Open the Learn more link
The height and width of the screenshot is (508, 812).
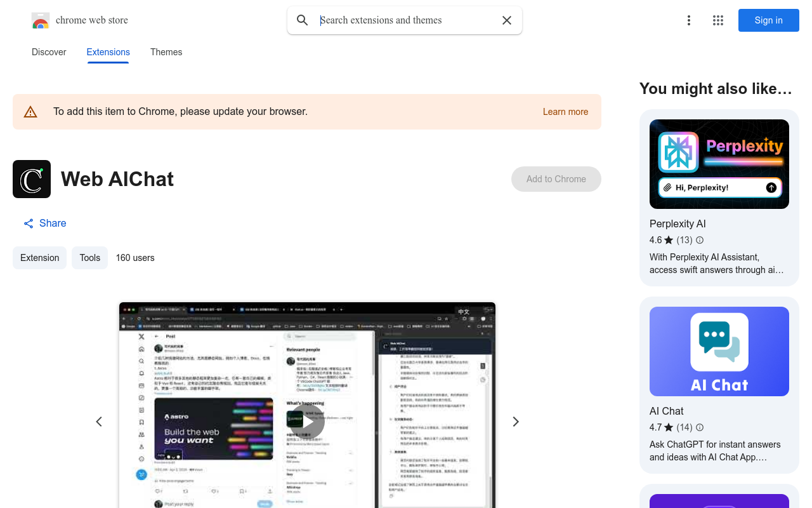coord(565,112)
